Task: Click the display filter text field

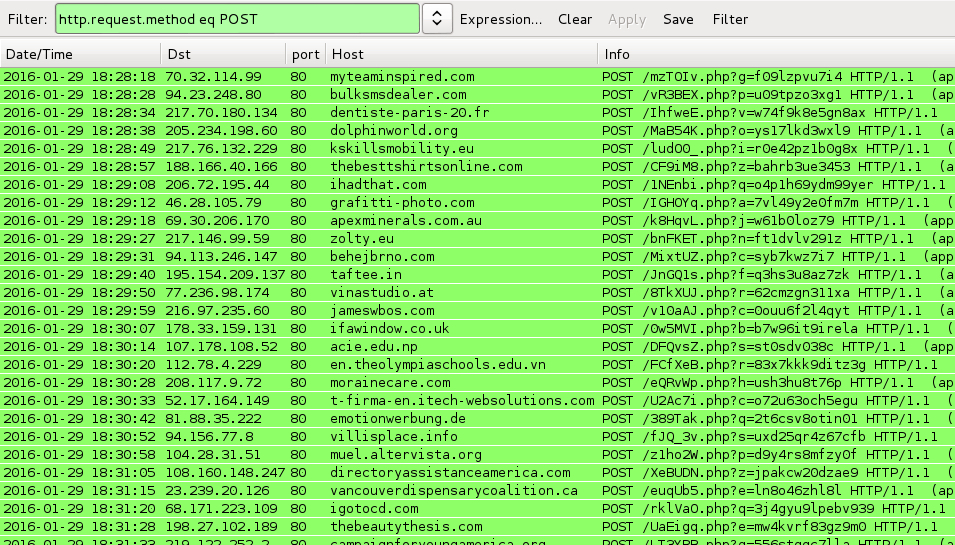Action: pyautogui.click(x=237, y=19)
